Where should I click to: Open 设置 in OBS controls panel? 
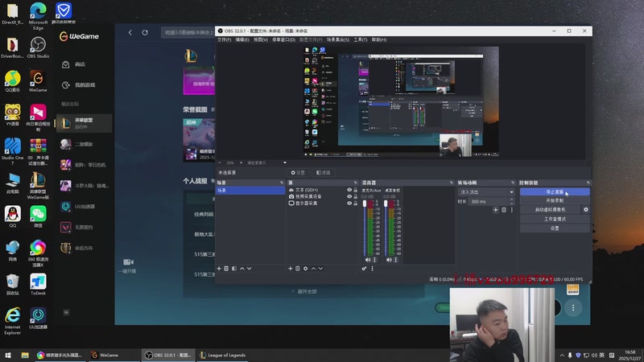click(555, 228)
